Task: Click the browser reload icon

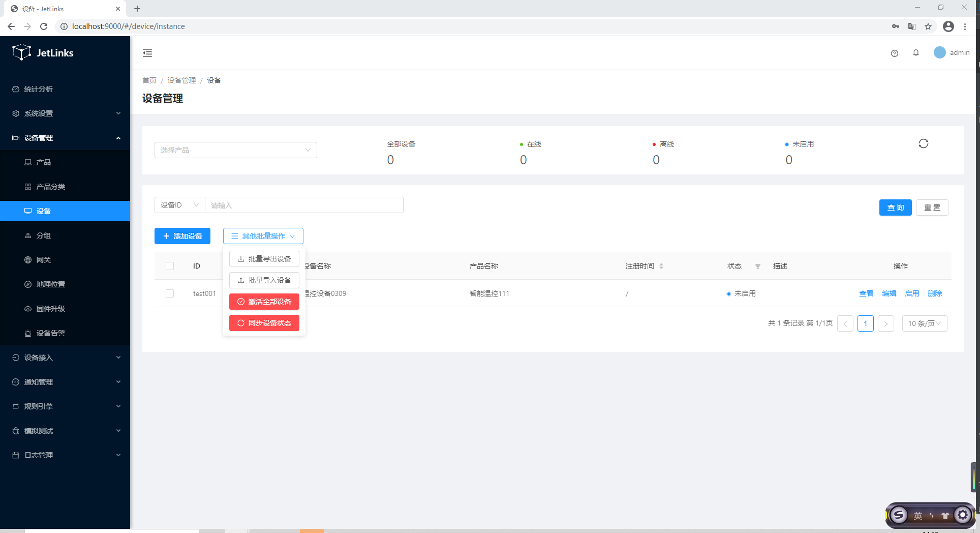Action: click(x=44, y=26)
